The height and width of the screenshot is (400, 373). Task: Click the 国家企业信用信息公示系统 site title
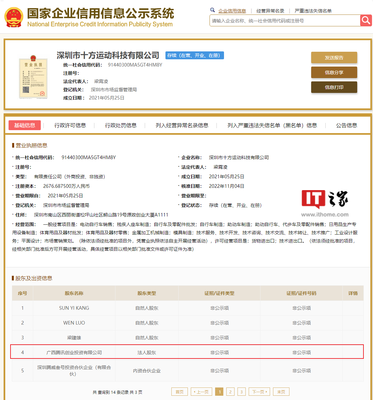coord(100,14)
